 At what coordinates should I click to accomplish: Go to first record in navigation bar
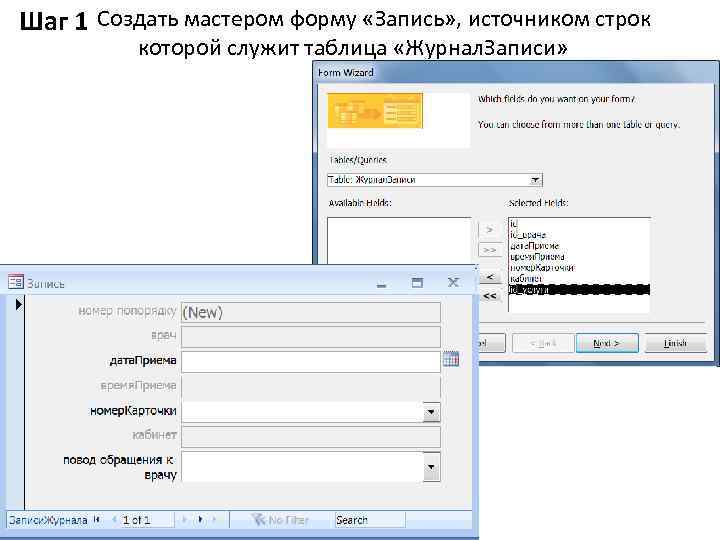coord(97,520)
